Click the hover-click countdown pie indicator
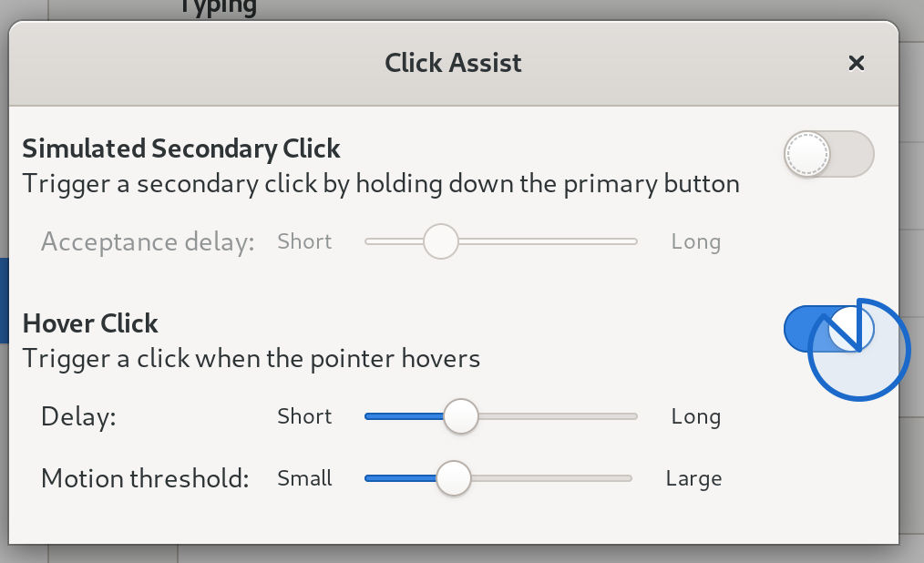Viewport: 924px width, 563px height. [859, 350]
